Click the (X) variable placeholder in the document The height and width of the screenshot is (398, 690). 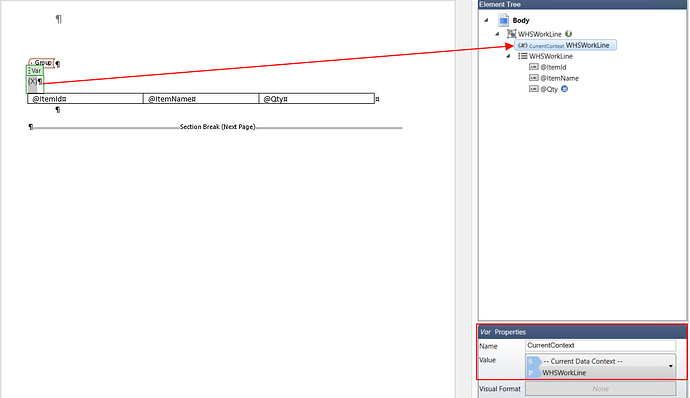click(x=33, y=81)
